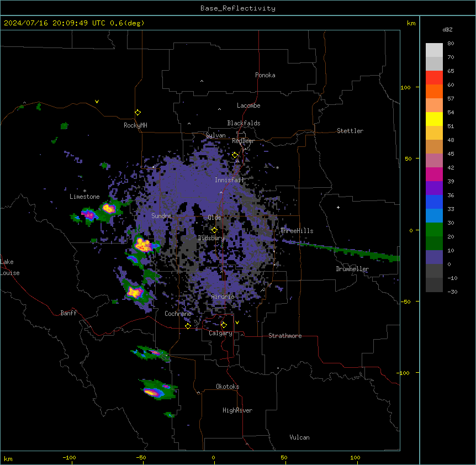Viewport: 476px width, 465px height.
Task: Select the purple 36-39 dBZ legend swatch
Action: point(434,188)
